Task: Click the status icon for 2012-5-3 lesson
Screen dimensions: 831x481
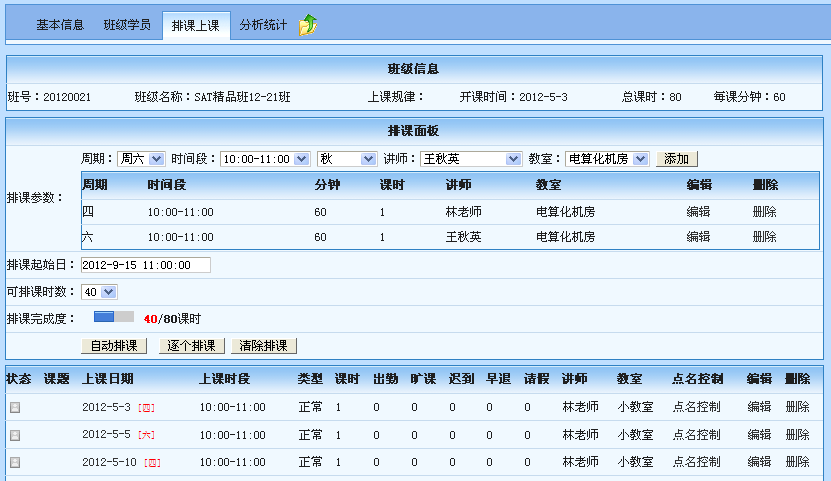Action: (x=15, y=408)
